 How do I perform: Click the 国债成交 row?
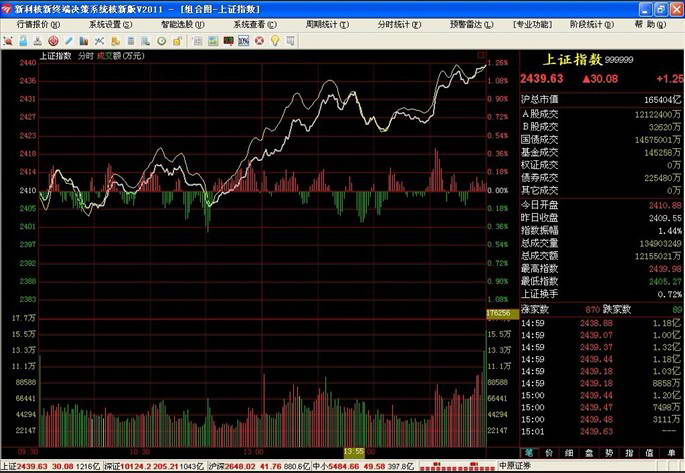click(601, 140)
